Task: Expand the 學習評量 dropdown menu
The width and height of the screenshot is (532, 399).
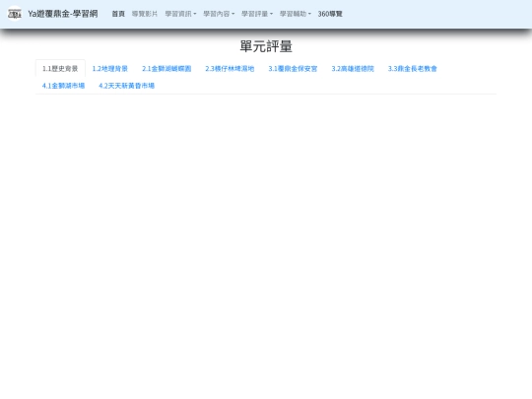Action: [x=257, y=14]
